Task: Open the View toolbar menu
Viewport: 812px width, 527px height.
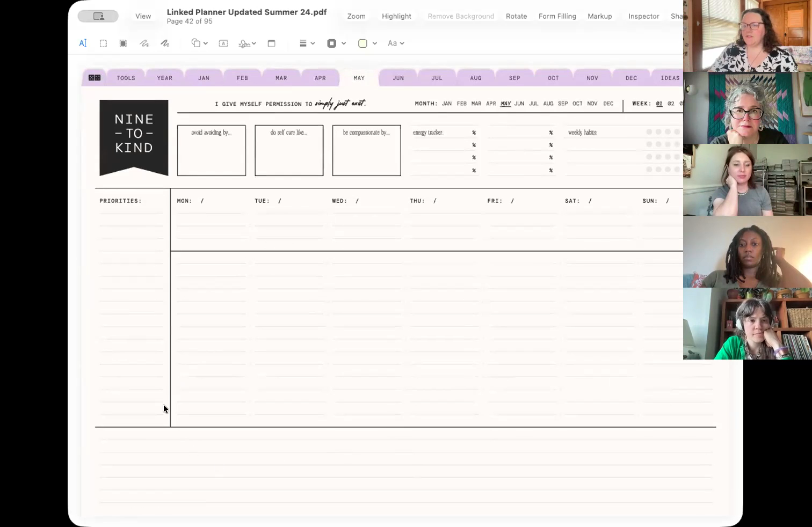Action: pyautogui.click(x=143, y=16)
